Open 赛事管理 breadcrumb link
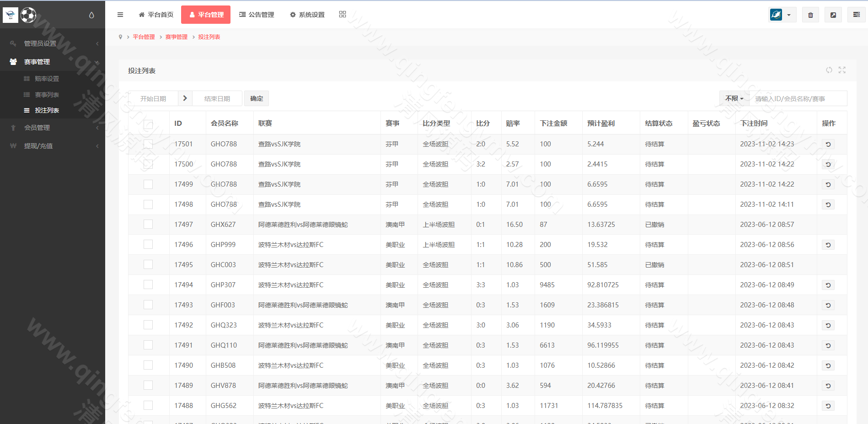Image resolution: width=868 pixels, height=424 pixels. [x=177, y=37]
